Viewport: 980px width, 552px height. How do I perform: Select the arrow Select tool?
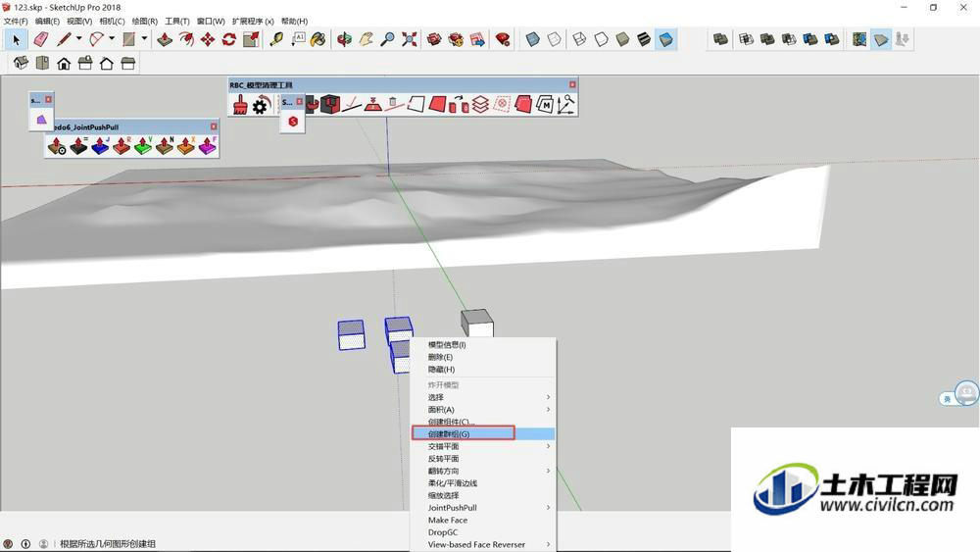(16, 39)
